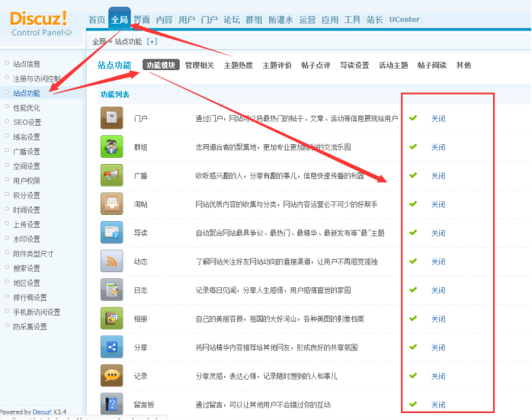Open the 用户 top menu

(187, 20)
